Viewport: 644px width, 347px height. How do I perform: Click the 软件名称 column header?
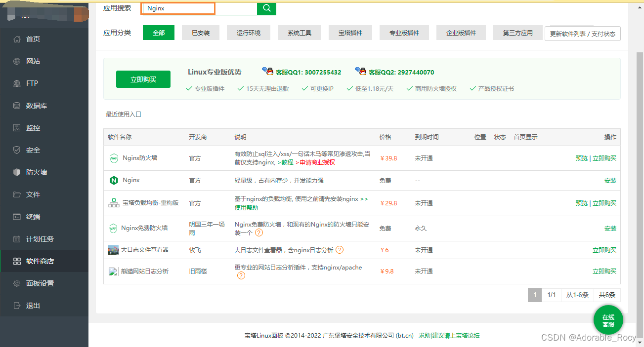120,137
